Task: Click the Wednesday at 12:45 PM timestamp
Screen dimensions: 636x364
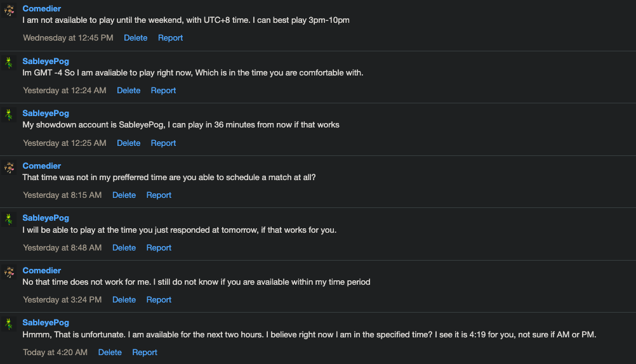Action: (x=68, y=38)
